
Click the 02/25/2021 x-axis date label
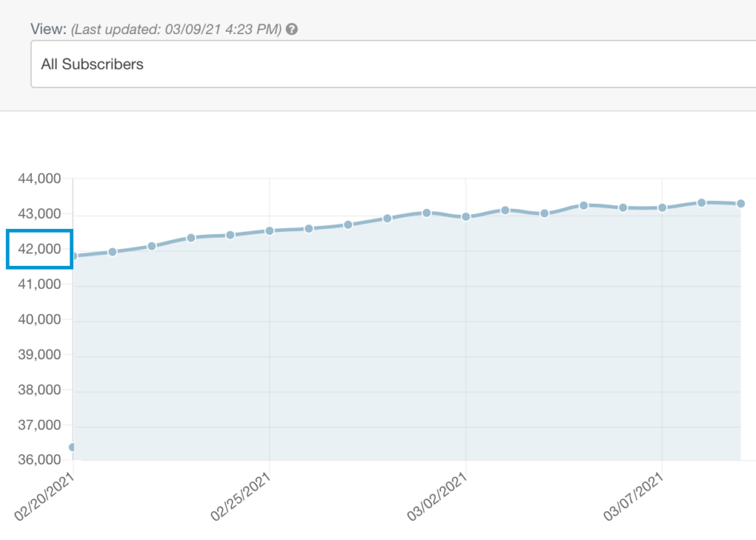tap(240, 496)
